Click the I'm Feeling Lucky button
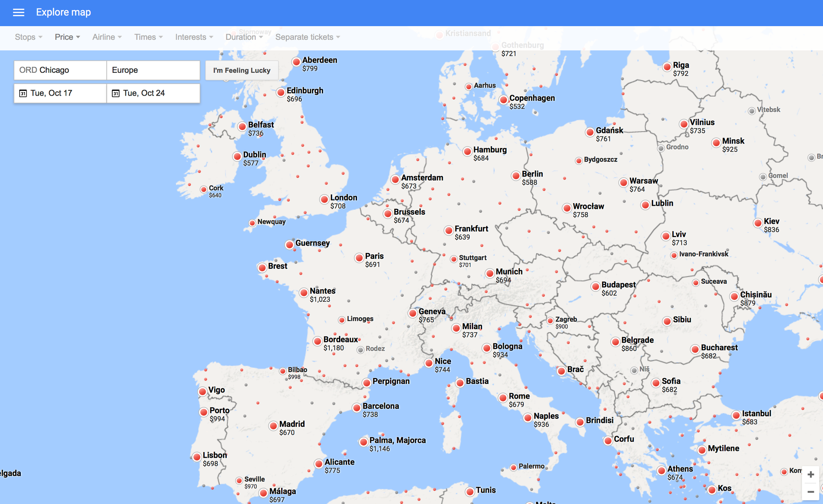Image resolution: width=823 pixels, height=504 pixels. pyautogui.click(x=242, y=70)
